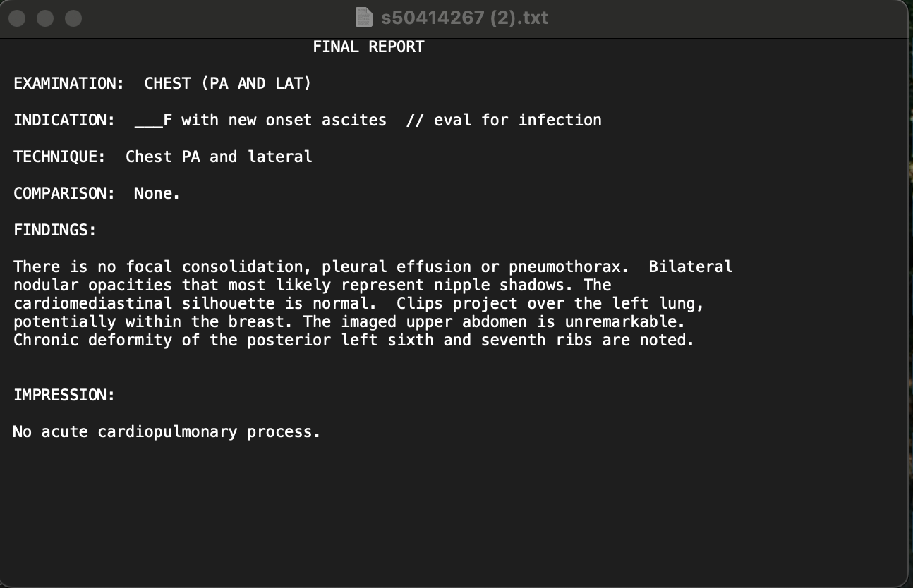Click the line No acute cardiopulmonary process

pos(167,432)
